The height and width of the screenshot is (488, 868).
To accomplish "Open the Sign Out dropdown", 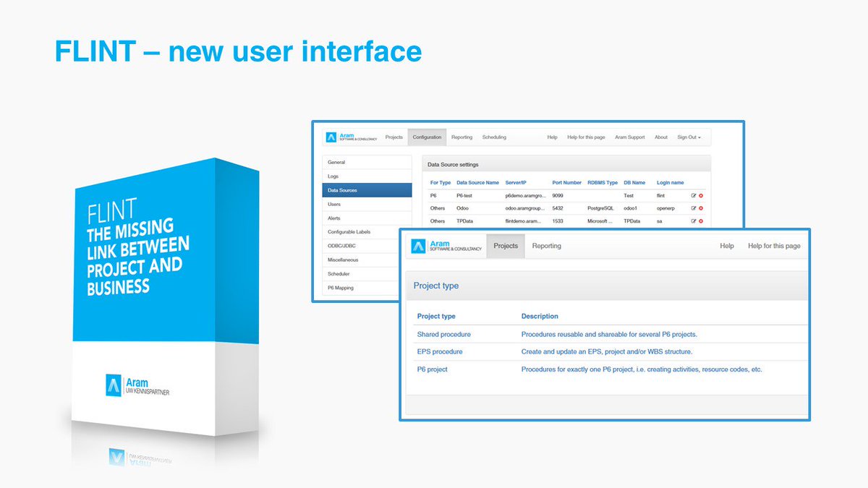I will pyautogui.click(x=689, y=137).
